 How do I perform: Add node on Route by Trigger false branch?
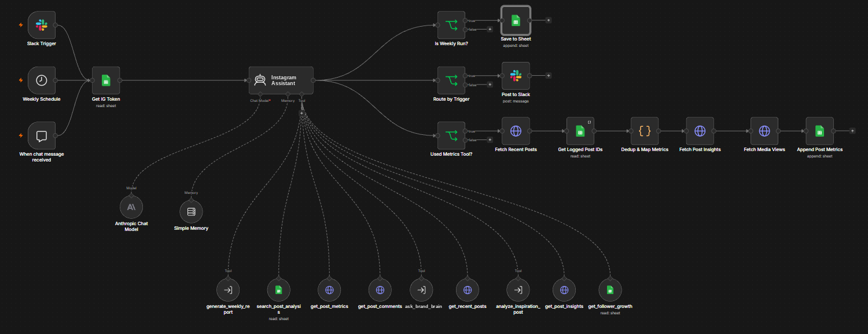pyautogui.click(x=490, y=85)
